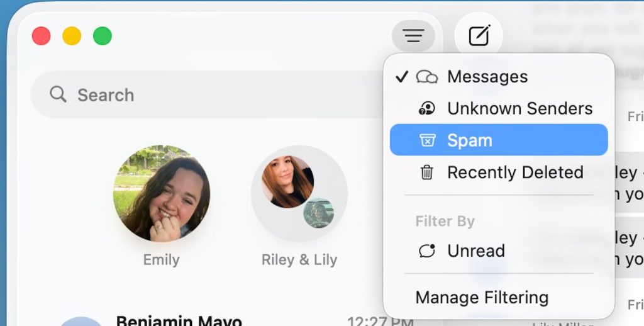
Task: Toggle the checkmark beside Messages
Action: pos(402,77)
